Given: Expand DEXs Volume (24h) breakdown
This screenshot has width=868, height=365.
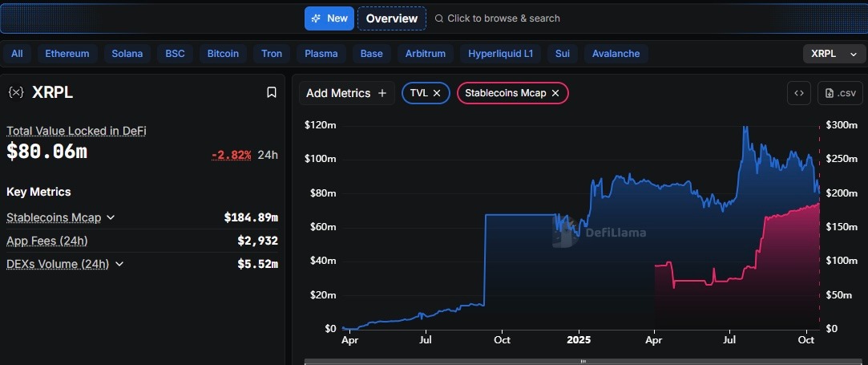Looking at the screenshot, I should pos(119,264).
